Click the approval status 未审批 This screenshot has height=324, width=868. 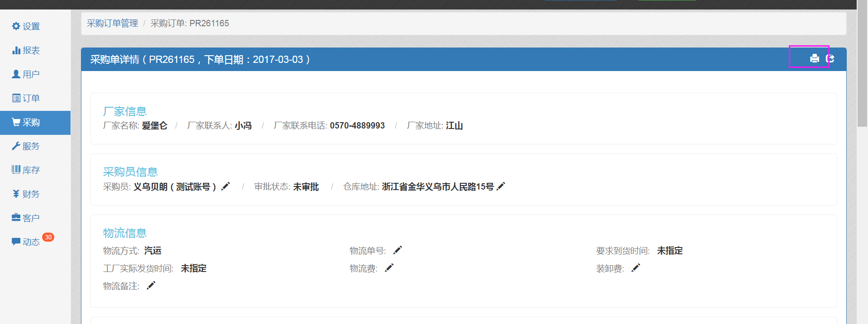click(x=306, y=186)
